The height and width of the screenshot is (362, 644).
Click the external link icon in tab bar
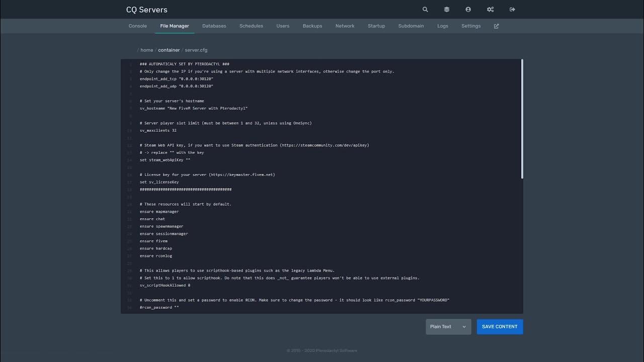(x=496, y=26)
